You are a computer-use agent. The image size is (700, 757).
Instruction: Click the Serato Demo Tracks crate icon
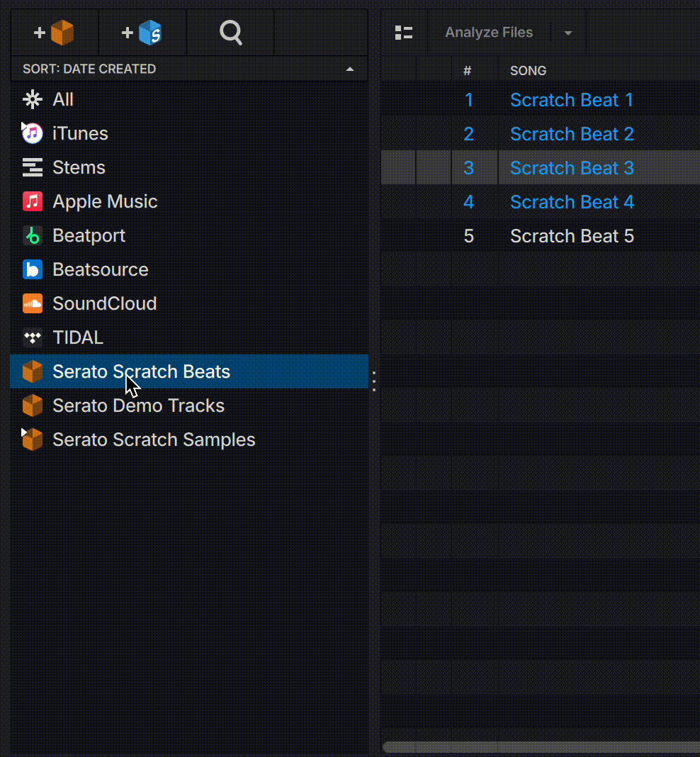pyautogui.click(x=33, y=405)
